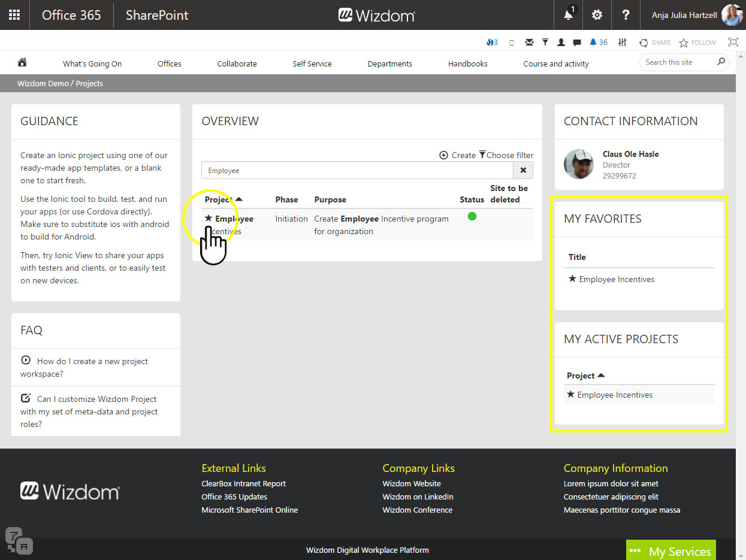
Task: Click the person silhouette icon
Action: point(561,43)
